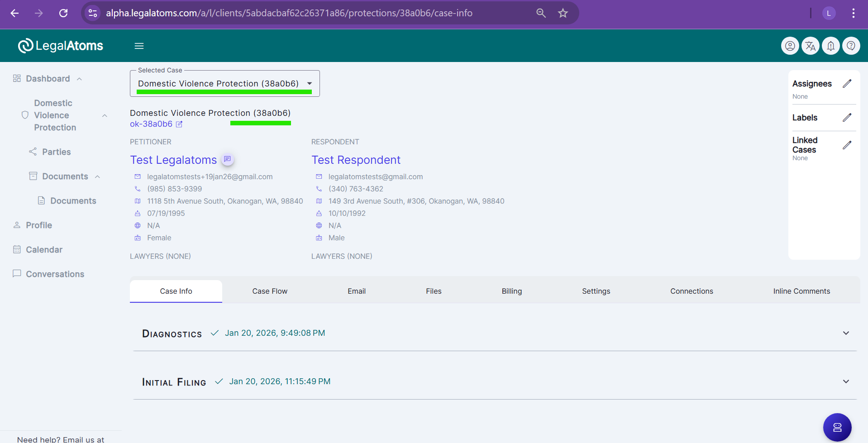Expand the Diagnostics section
Viewport: 868px width, 443px height.
click(845, 333)
